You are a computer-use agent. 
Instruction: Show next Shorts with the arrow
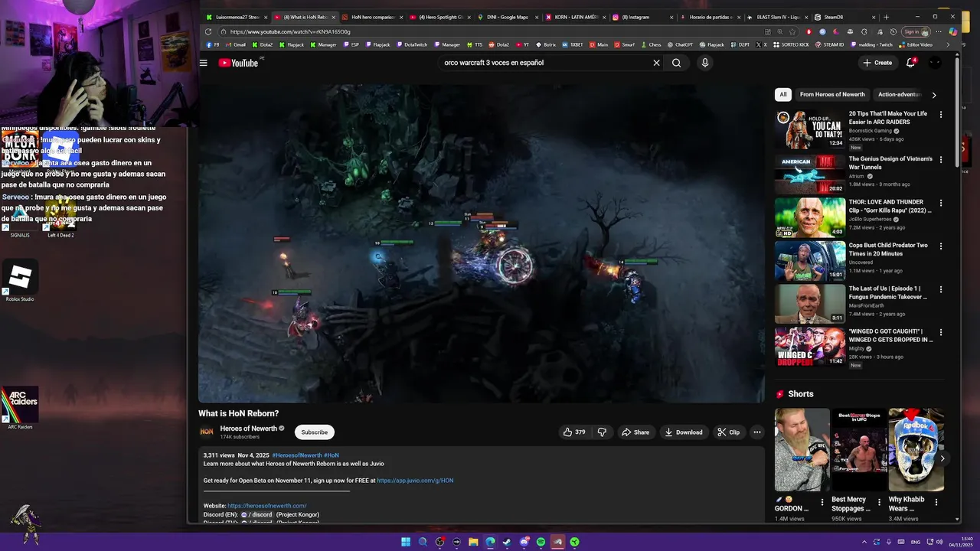pos(942,458)
